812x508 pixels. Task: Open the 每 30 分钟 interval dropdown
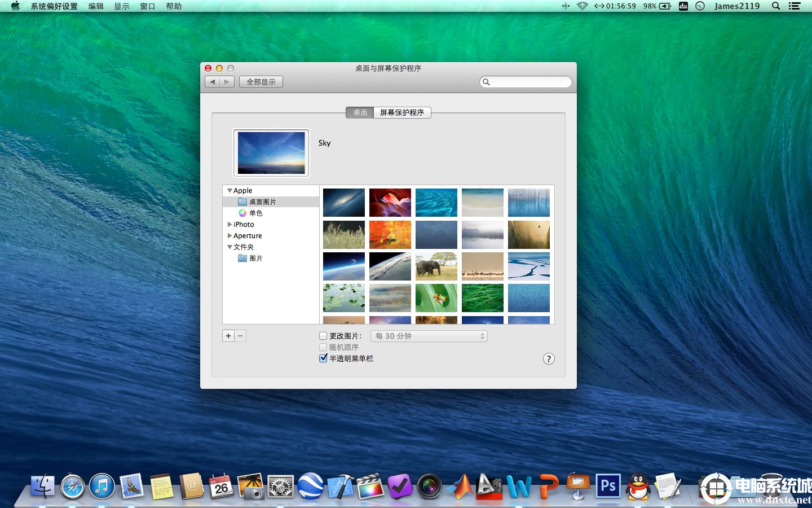[x=429, y=336]
